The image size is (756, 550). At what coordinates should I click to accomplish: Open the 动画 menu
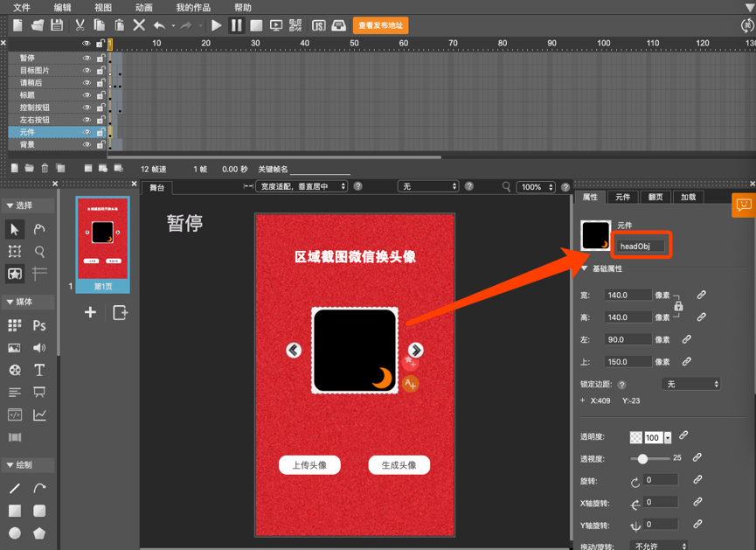pos(143,7)
